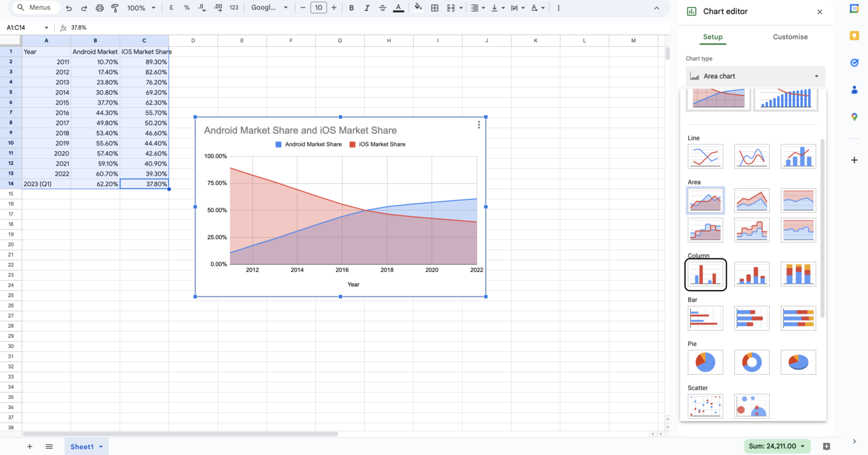
Task: Switch to the Customise tab
Action: pyautogui.click(x=790, y=37)
